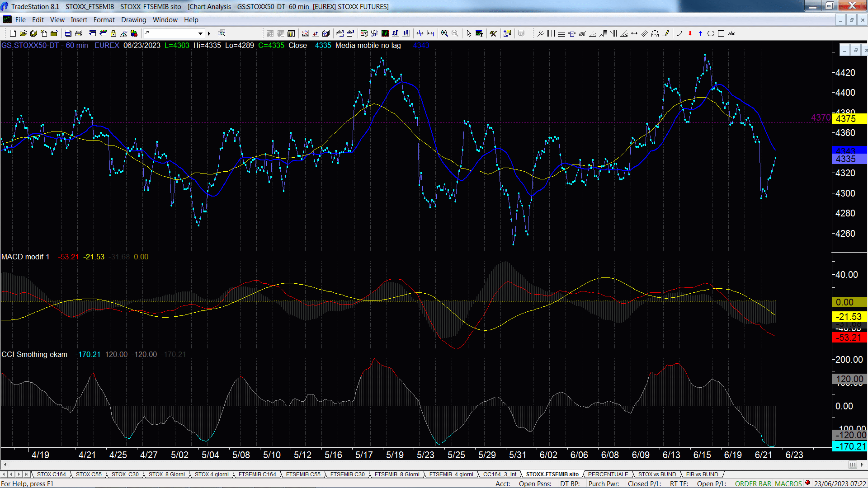
Task: Click the New document icon
Action: click(13, 33)
